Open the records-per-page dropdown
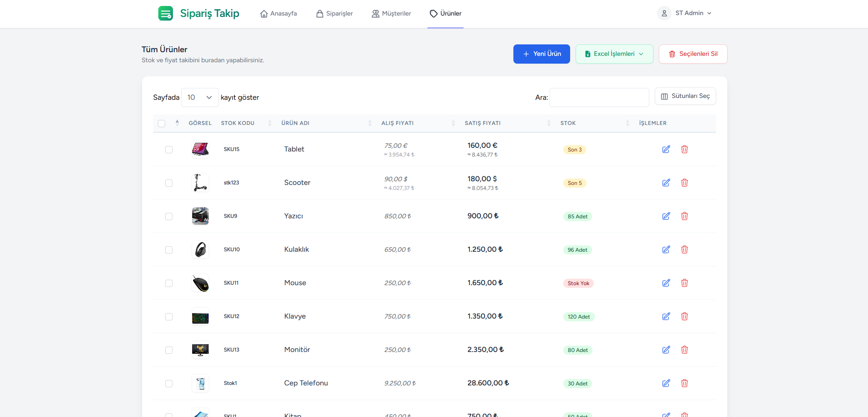Screen dimensions: 868x417 click(199, 97)
